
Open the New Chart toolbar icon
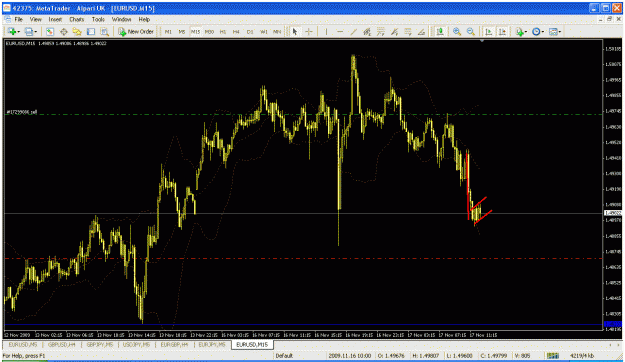coord(12,31)
